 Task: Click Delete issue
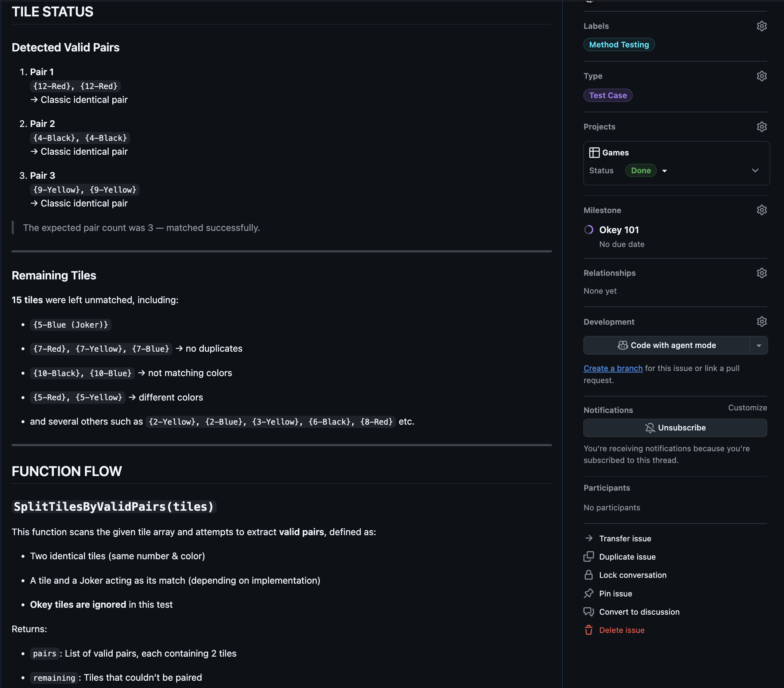click(621, 630)
